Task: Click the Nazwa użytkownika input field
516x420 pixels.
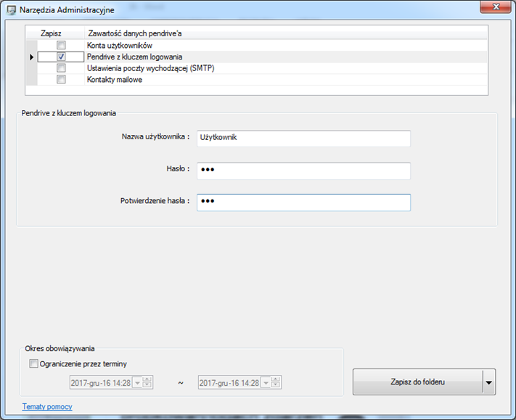Action: pyautogui.click(x=303, y=139)
